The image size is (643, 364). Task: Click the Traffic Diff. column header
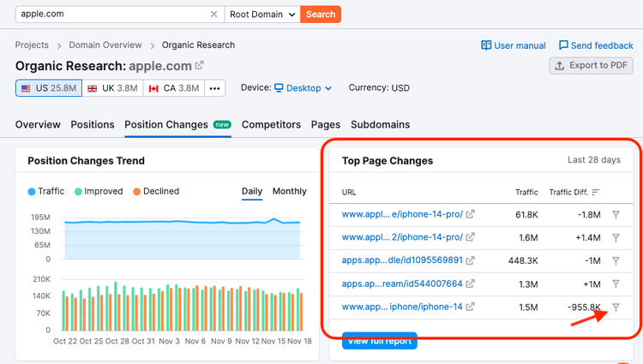coord(568,192)
